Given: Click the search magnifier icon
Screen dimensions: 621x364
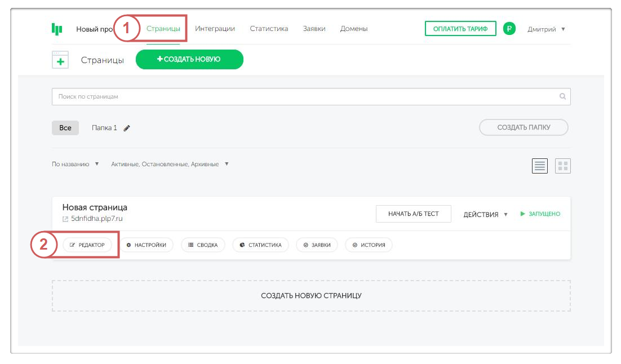Looking at the screenshot, I should coord(562,96).
